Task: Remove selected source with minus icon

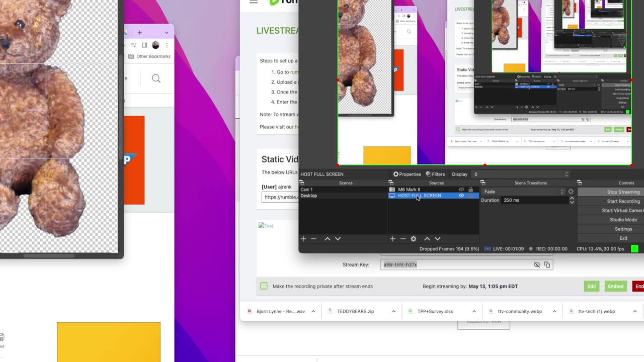Action: click(403, 239)
